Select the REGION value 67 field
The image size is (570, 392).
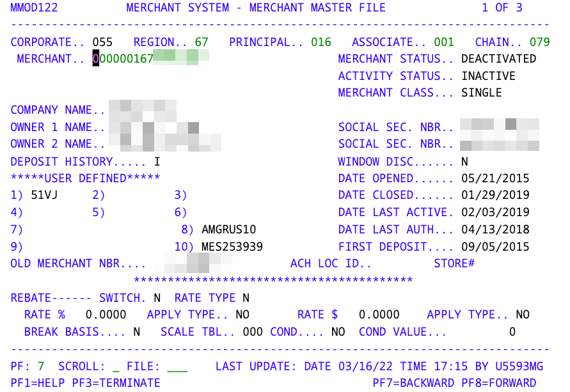click(x=202, y=42)
